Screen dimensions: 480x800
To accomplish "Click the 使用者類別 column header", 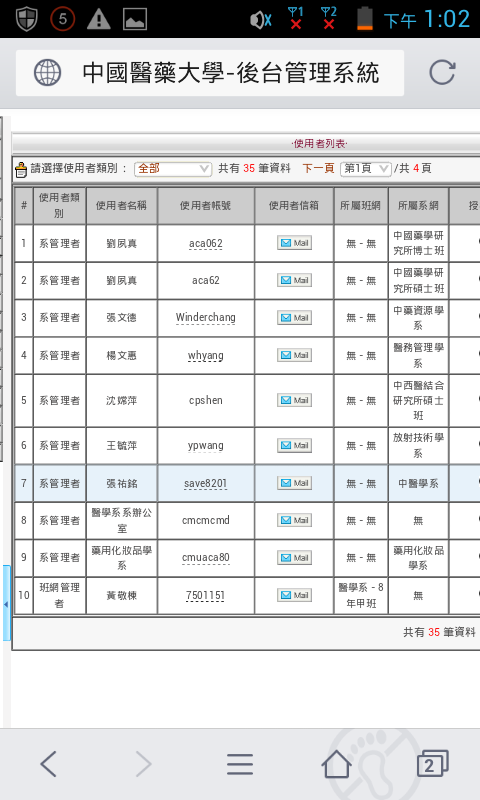I will coord(60,206).
